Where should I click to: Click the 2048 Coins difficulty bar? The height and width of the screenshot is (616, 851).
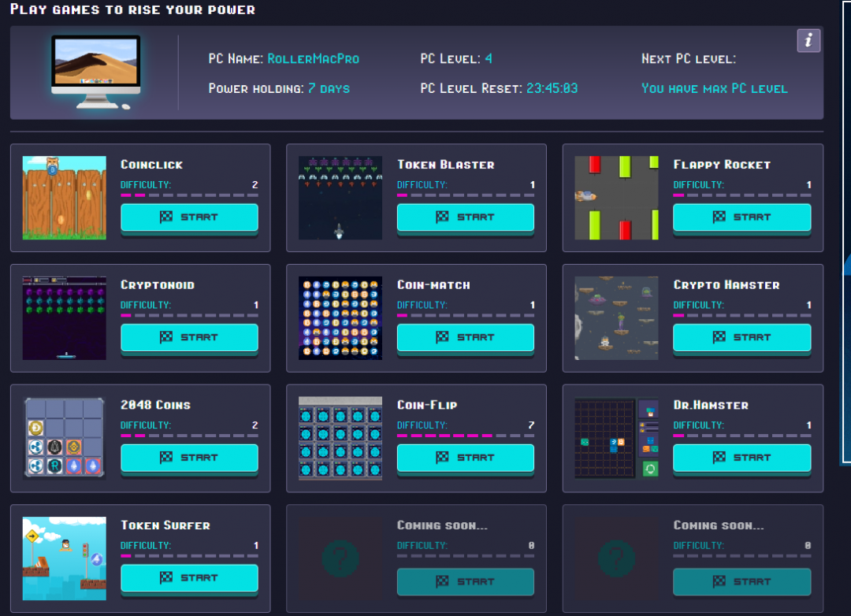tap(189, 436)
